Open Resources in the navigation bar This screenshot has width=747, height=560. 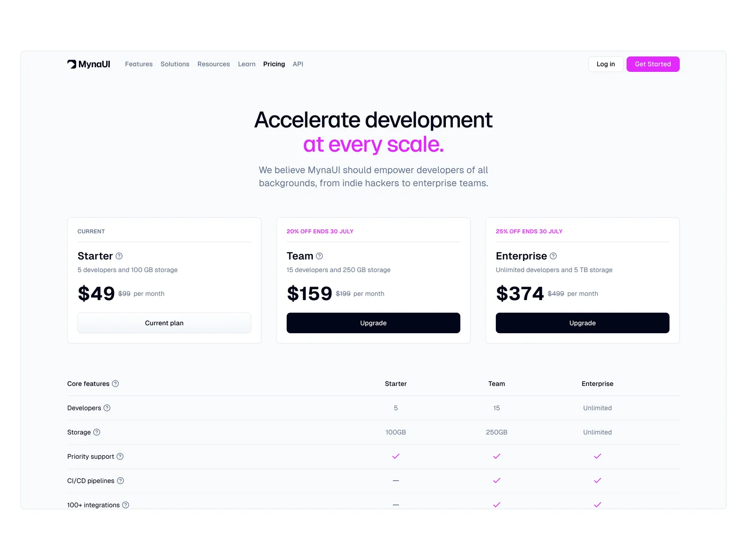[213, 64]
